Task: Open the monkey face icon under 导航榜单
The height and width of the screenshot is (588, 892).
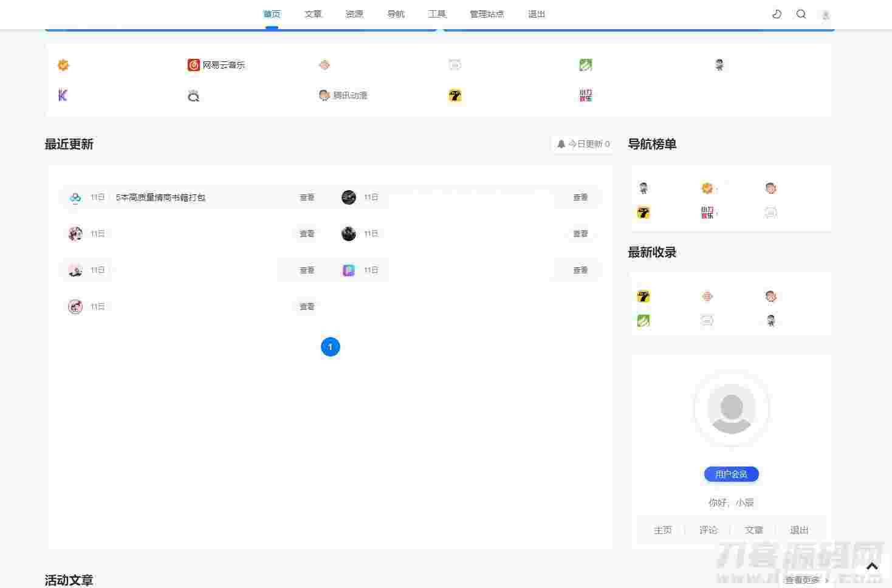Action: pyautogui.click(x=771, y=188)
